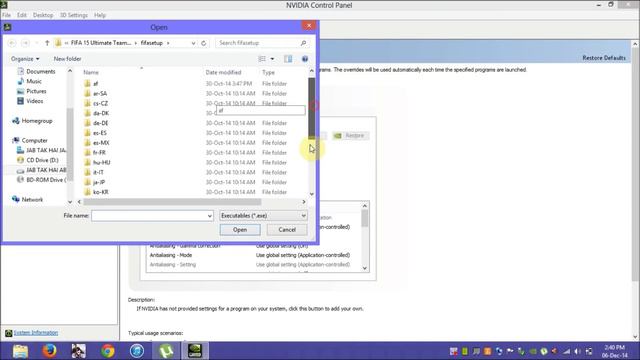Open File Explorer from taskbar
Screen dimensions: 640x360
pyautogui.click(x=20, y=351)
